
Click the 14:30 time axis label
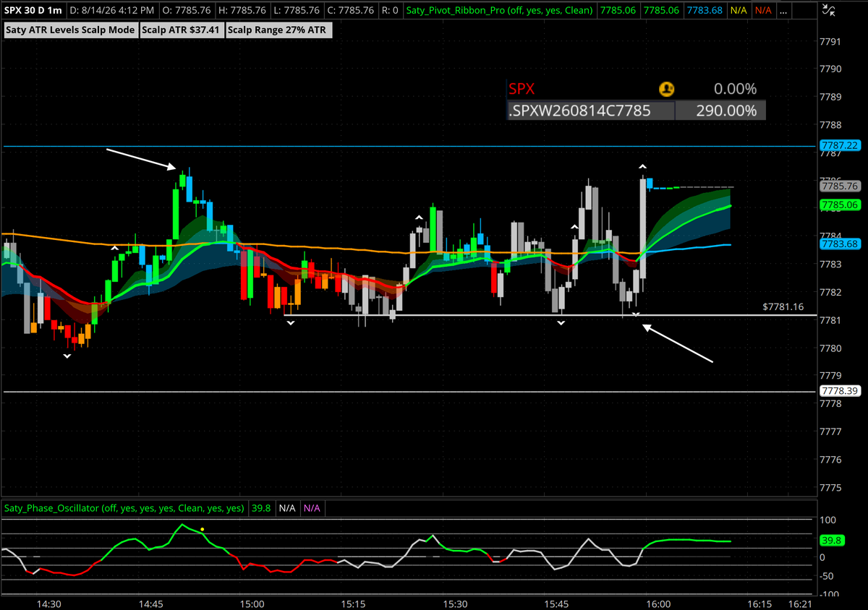48,604
